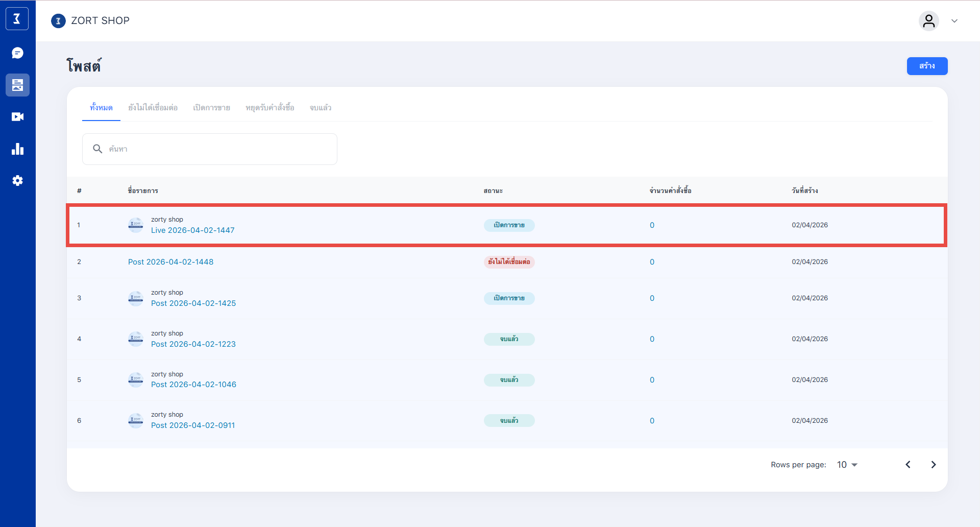
Task: Open the bar chart reports icon
Action: tap(17, 149)
